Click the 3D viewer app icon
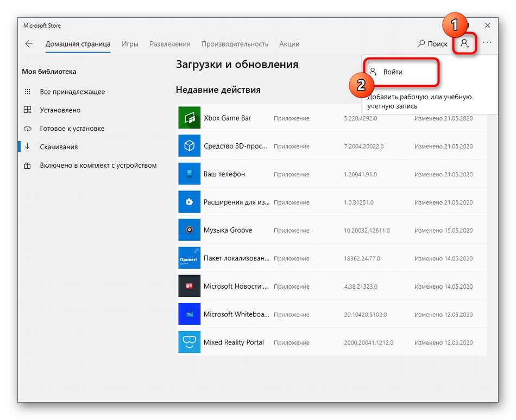Screen dimensions: 516x420 (189, 146)
